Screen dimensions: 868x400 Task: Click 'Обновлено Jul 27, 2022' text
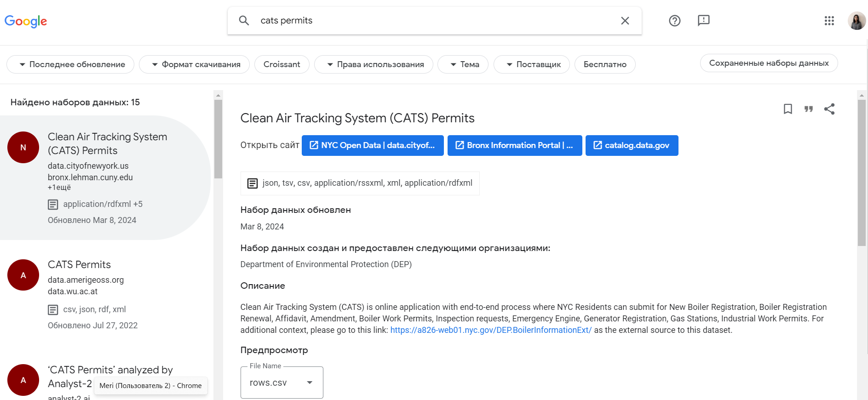pyautogui.click(x=93, y=326)
